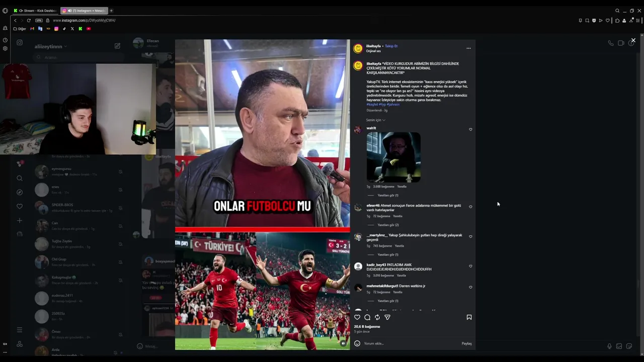Open the Gmail bookmark icon
The image size is (644, 362).
[x=32, y=29]
